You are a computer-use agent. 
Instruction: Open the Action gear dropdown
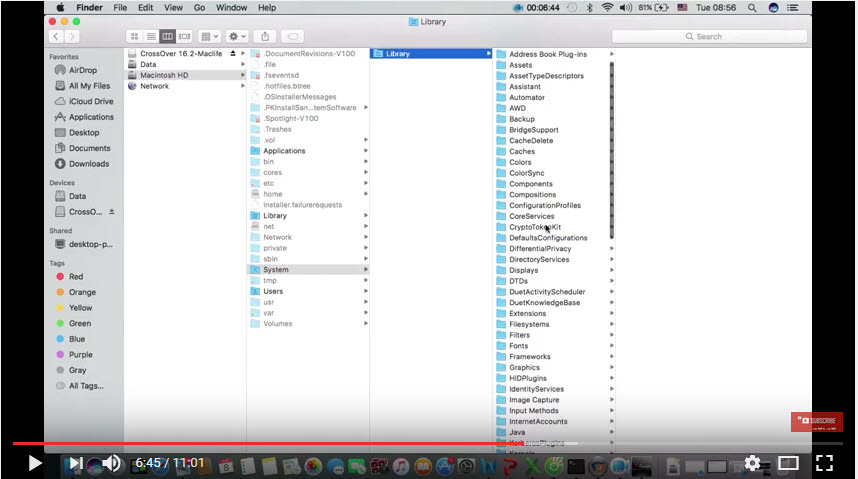coord(237,36)
